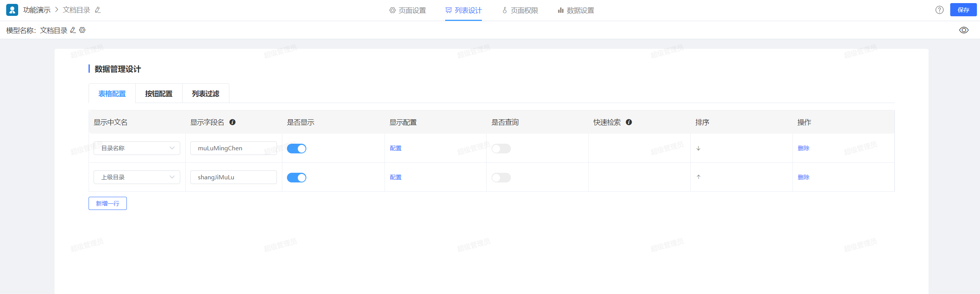
Task: Click the 显示配置 column header
Action: [403, 122]
